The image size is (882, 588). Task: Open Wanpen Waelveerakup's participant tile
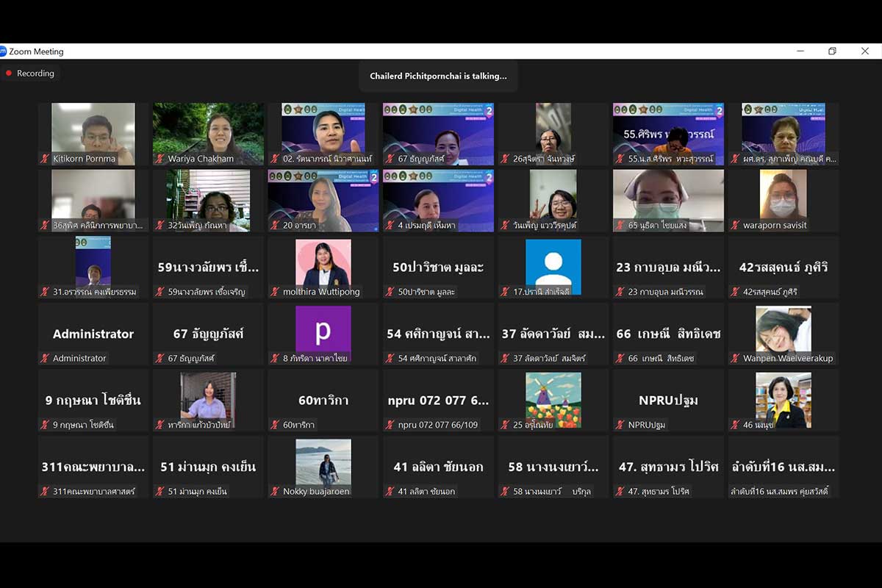pyautogui.click(x=784, y=333)
